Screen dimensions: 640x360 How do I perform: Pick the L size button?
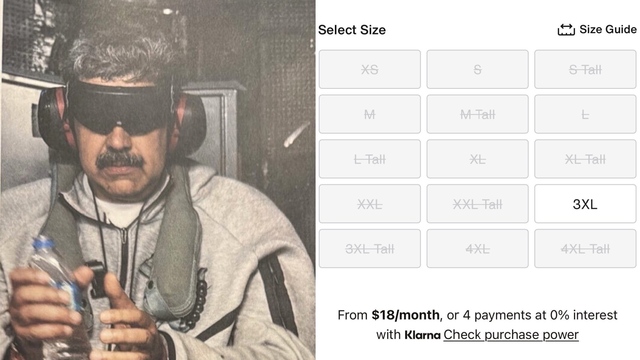pyautogui.click(x=585, y=114)
